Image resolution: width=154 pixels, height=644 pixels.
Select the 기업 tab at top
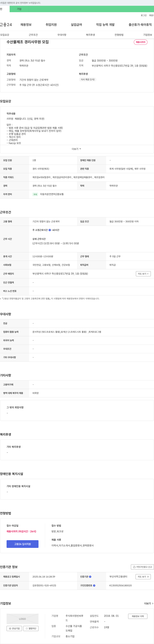pyautogui.click(x=19, y=9)
